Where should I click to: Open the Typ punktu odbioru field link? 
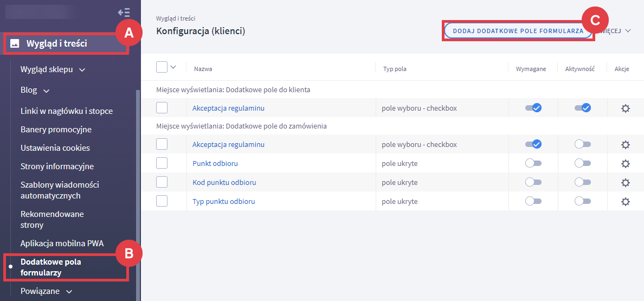[223, 201]
